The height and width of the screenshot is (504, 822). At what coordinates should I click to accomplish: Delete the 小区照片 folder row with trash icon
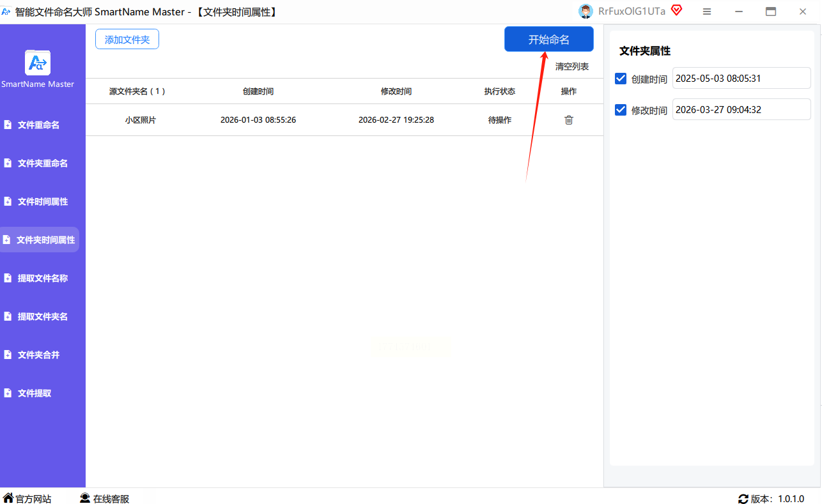pyautogui.click(x=569, y=120)
